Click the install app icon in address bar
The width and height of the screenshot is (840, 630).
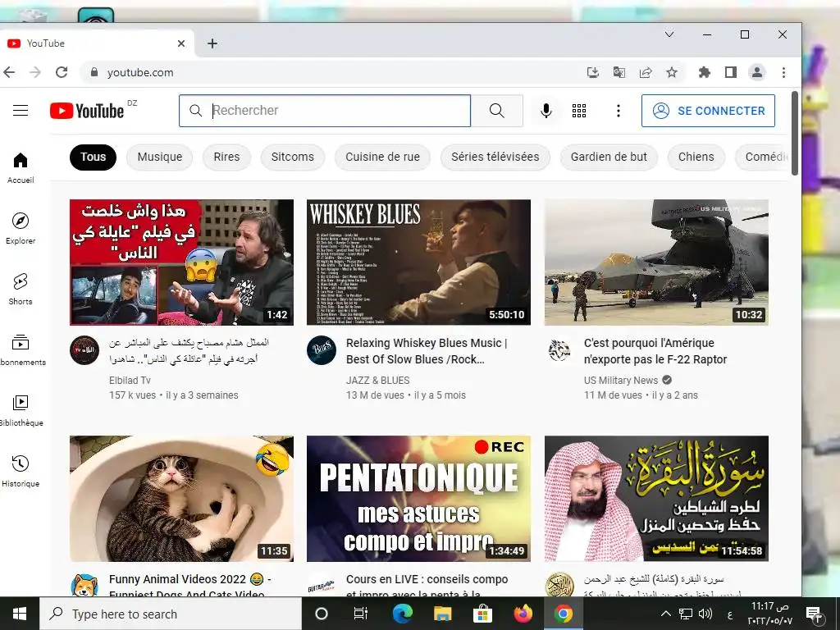tap(593, 72)
